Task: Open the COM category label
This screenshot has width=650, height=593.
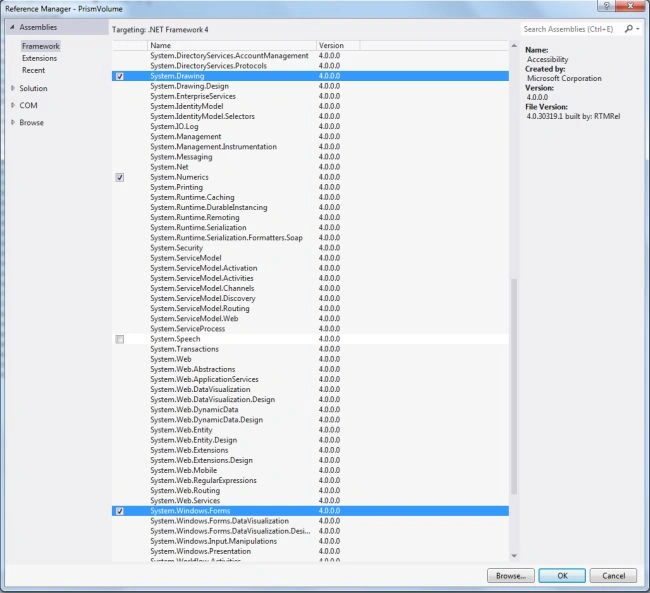Action: click(x=28, y=105)
